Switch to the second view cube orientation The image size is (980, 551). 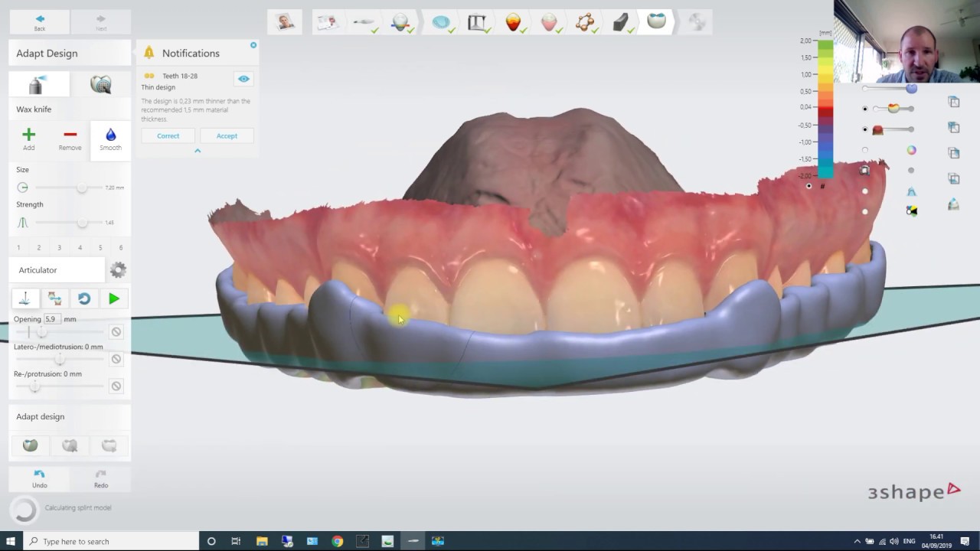coord(953,127)
